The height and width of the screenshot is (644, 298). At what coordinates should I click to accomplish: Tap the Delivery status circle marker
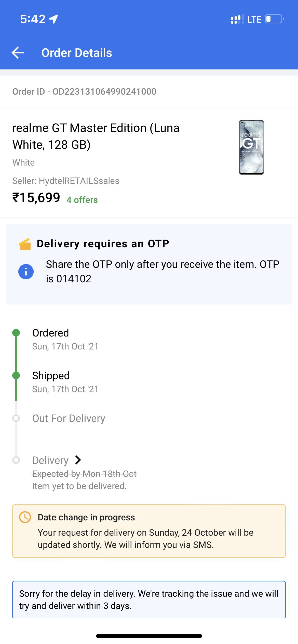(x=16, y=460)
